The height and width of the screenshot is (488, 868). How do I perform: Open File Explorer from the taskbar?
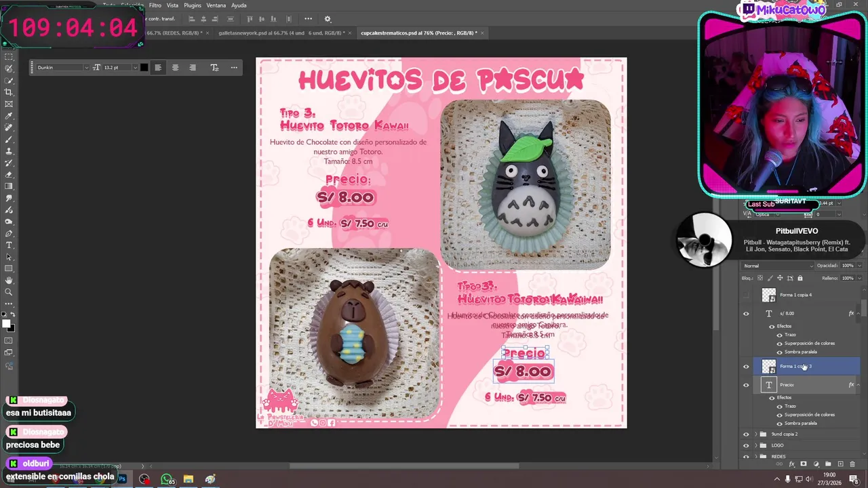coord(189,479)
